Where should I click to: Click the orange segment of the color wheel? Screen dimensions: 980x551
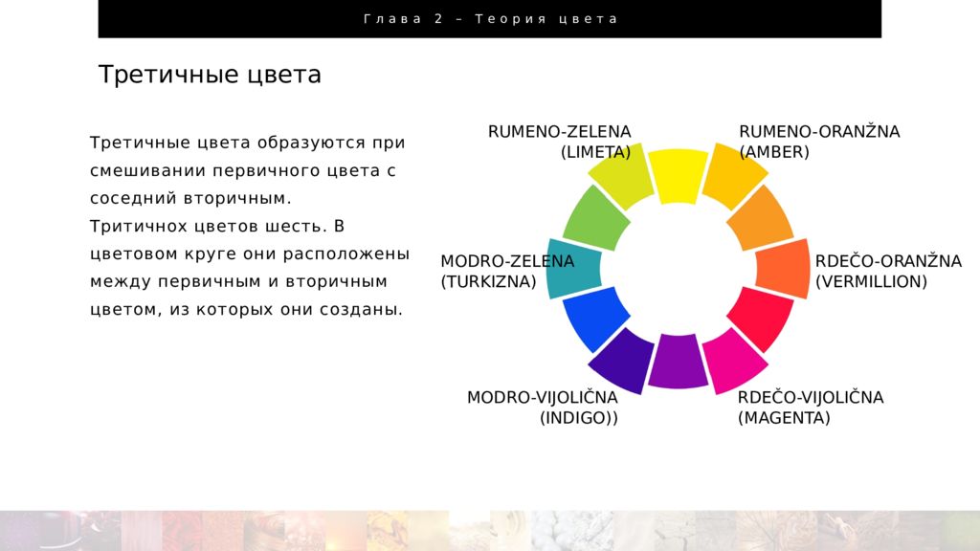pos(761,218)
